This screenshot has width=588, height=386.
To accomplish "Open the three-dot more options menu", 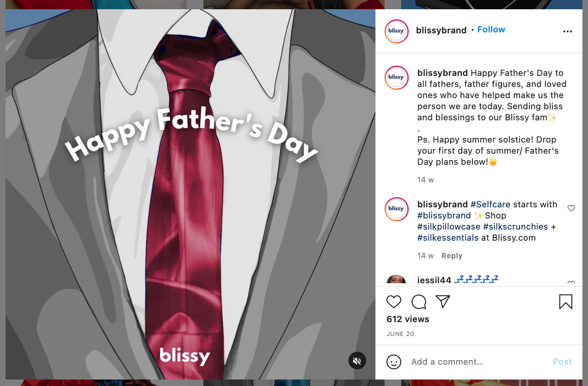I will 568,31.
